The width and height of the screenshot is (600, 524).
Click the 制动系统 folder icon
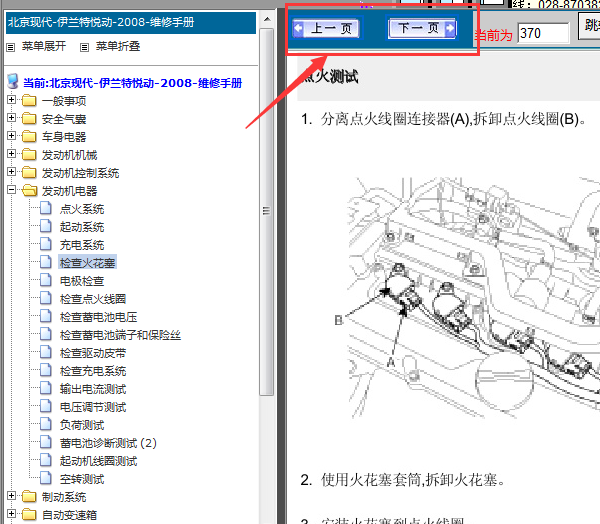point(29,497)
